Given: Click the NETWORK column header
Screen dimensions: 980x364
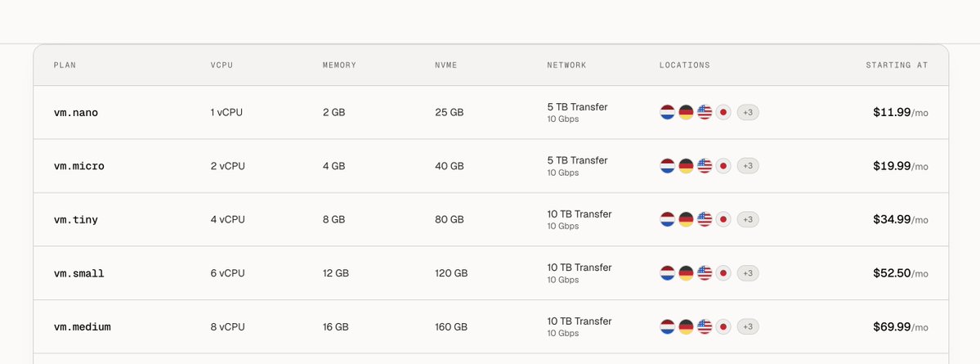Looking at the screenshot, I should [x=567, y=65].
